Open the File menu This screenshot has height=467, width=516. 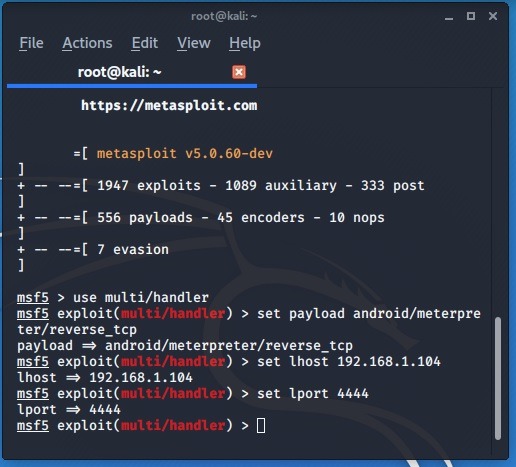31,43
